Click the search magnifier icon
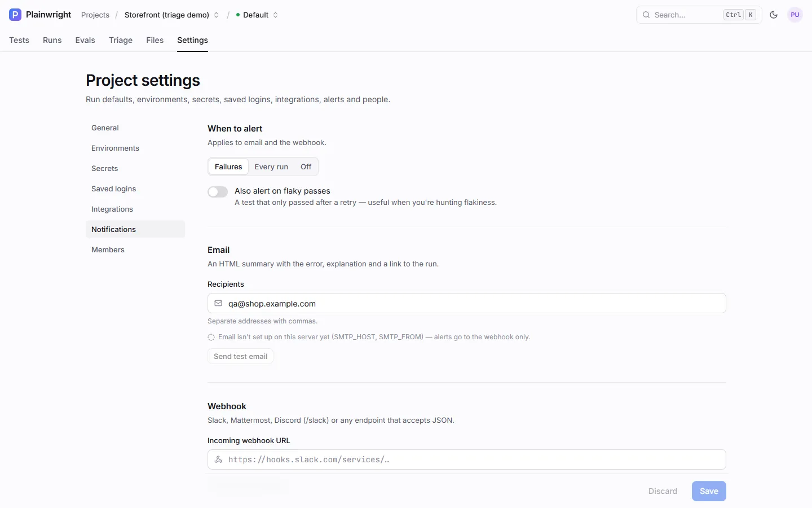Screen dimensions: 812x508 [646, 15]
